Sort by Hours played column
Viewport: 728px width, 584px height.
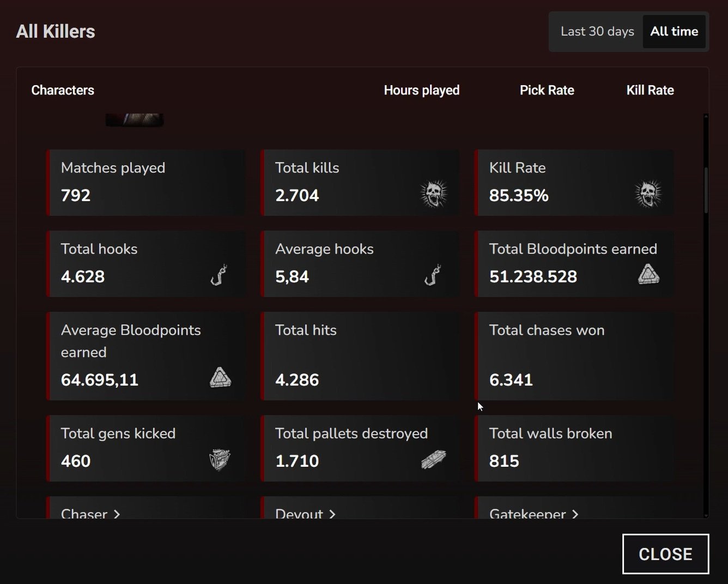(x=422, y=90)
